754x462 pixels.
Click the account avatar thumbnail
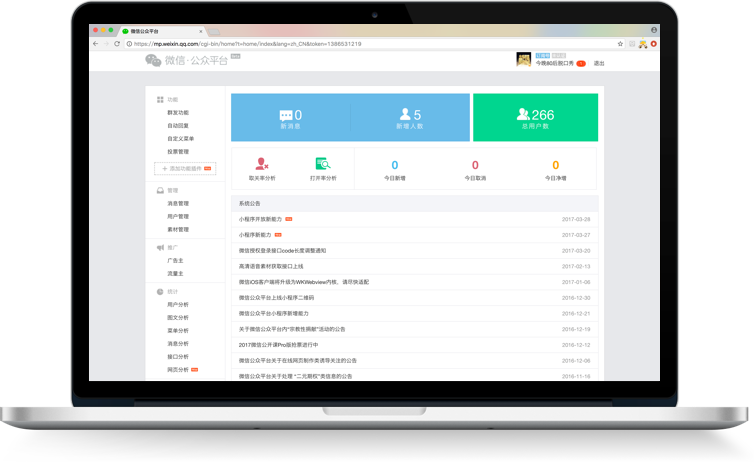(x=523, y=60)
